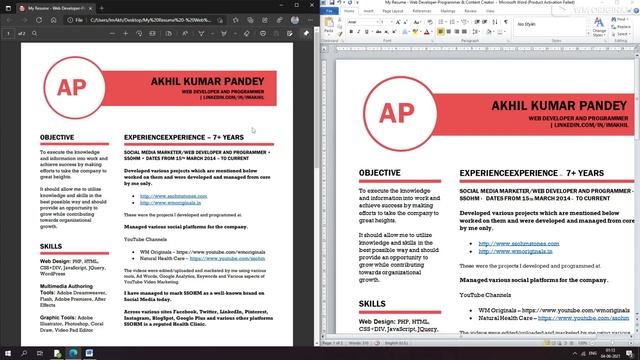Refresh the page in Edge browser

pyautogui.click(x=39, y=20)
